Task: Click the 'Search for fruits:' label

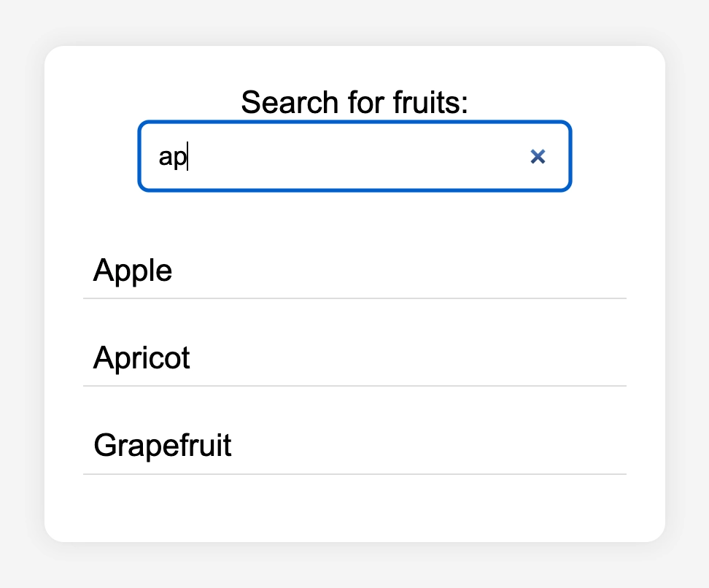Action: tap(354, 101)
